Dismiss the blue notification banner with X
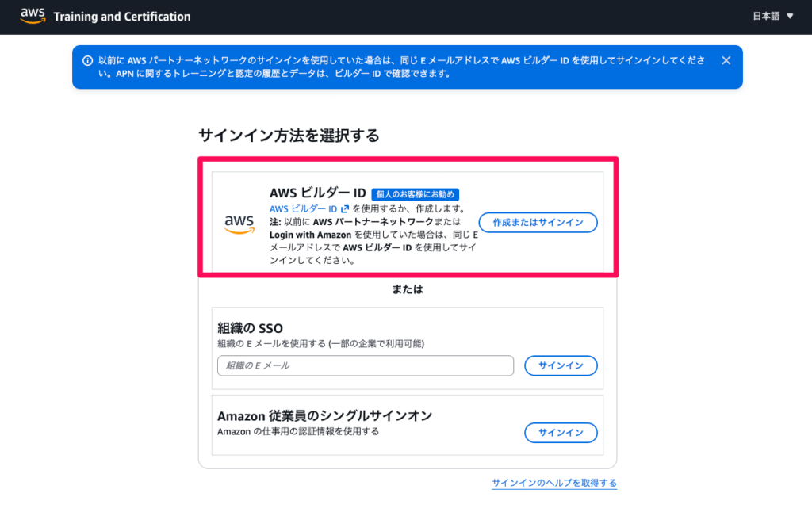Screen dimensions: 812x516 tap(726, 60)
